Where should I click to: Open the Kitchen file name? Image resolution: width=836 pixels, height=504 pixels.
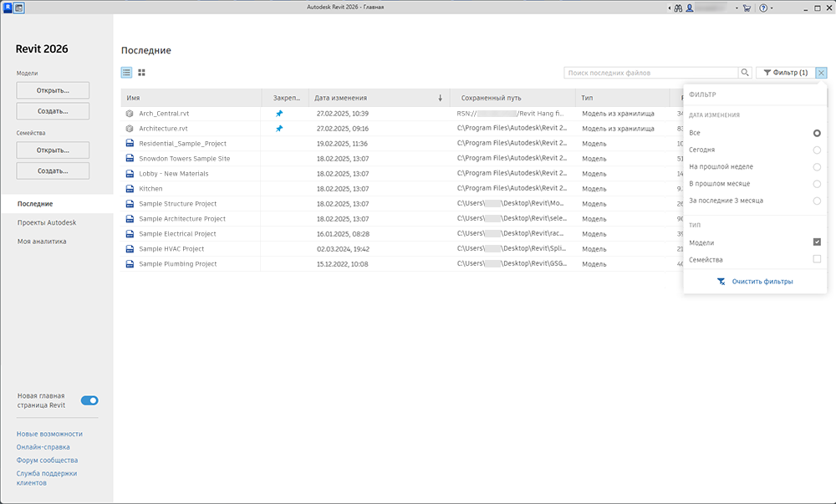[150, 189]
